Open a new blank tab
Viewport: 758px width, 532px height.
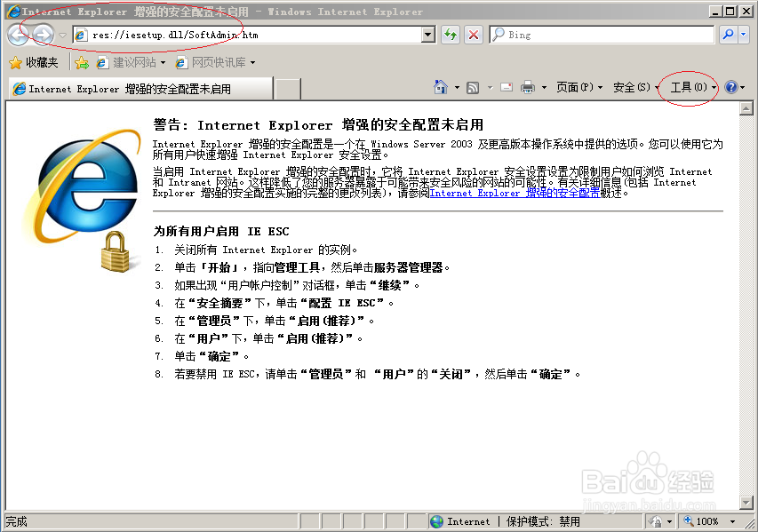pyautogui.click(x=287, y=89)
